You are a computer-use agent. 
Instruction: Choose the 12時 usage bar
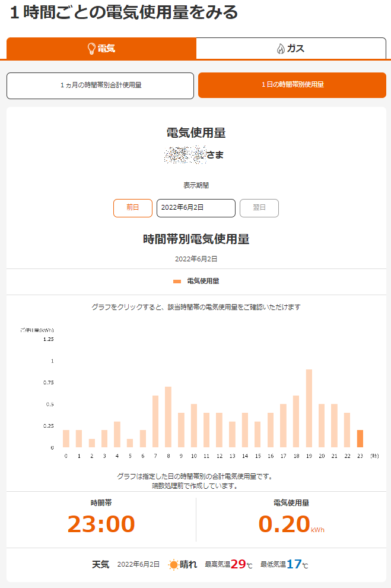pos(220,430)
